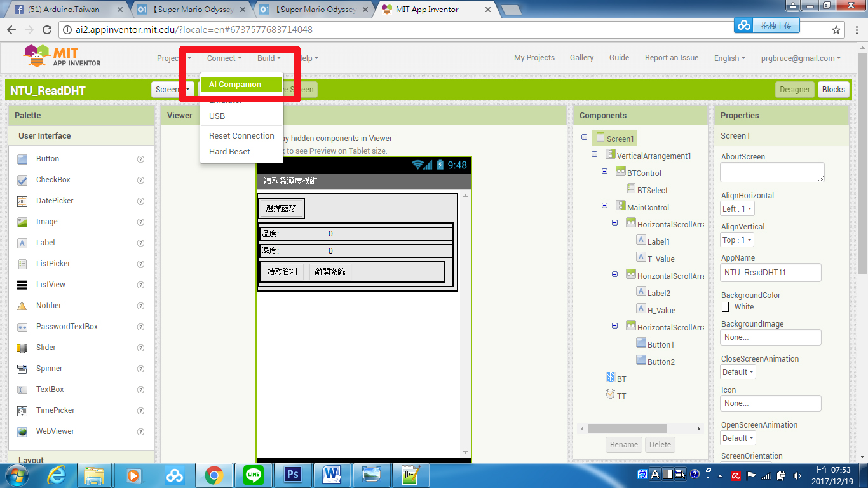This screenshot has width=868, height=488.
Task: Click the ListPicker palette icon
Action: pos(22,264)
